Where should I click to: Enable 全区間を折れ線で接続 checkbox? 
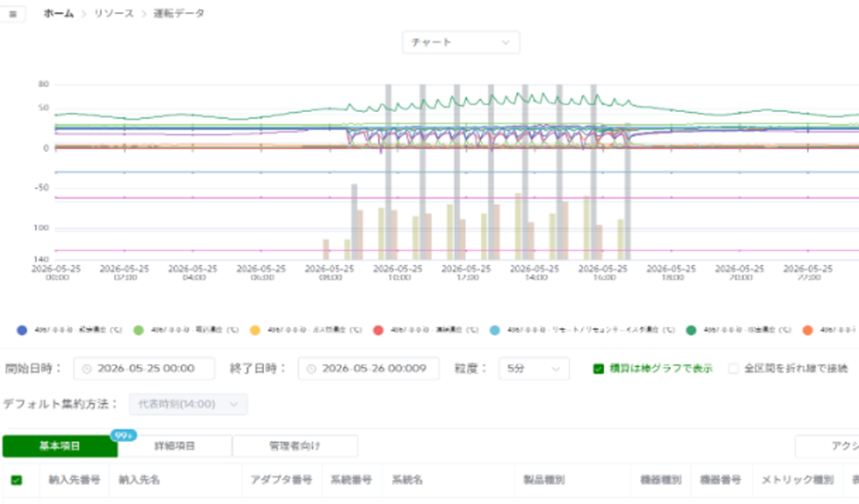[734, 369]
